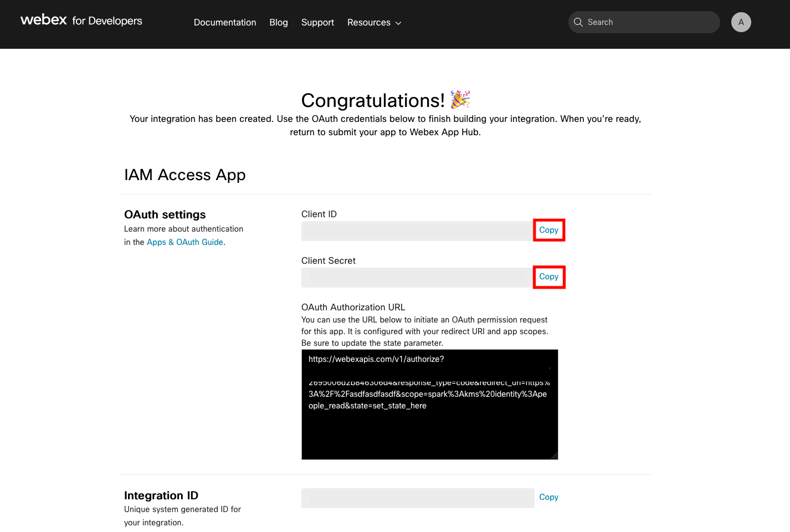
Task: Copy the Client Secret value
Action: 549,277
